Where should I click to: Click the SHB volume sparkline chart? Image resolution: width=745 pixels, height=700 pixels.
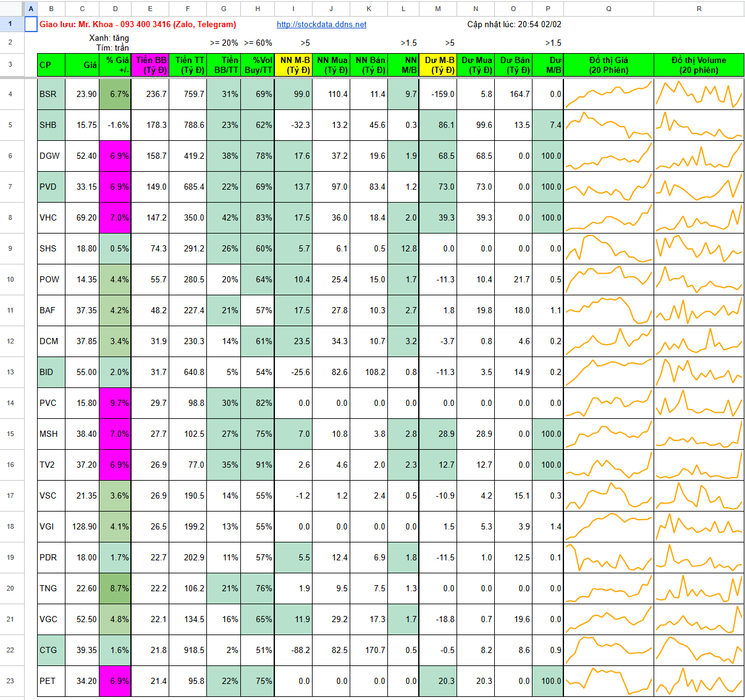[699, 125]
